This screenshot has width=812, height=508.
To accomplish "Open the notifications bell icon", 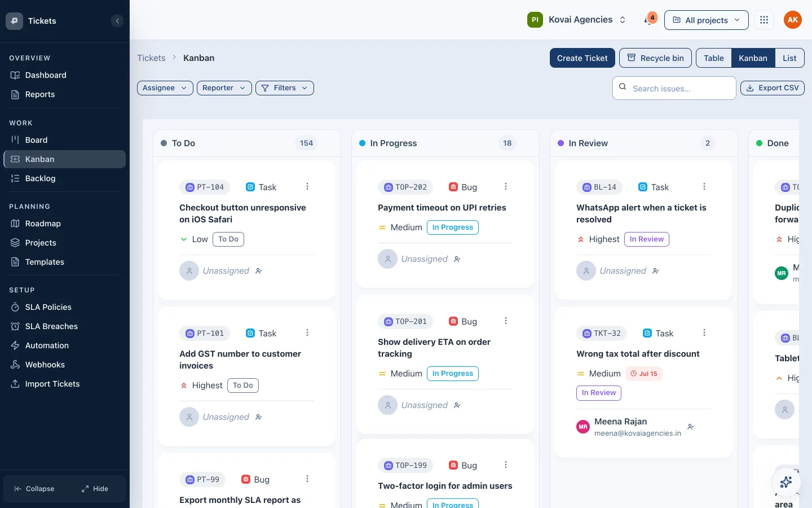I will click(x=650, y=20).
